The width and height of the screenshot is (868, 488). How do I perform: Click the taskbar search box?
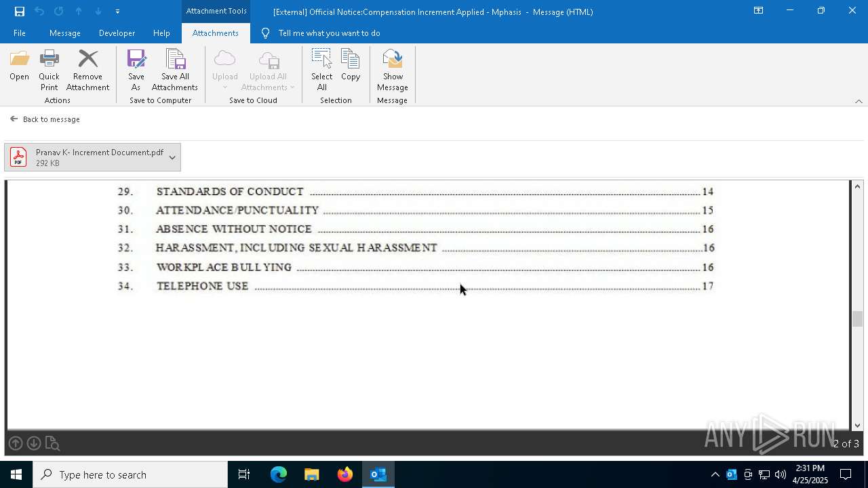(130, 474)
